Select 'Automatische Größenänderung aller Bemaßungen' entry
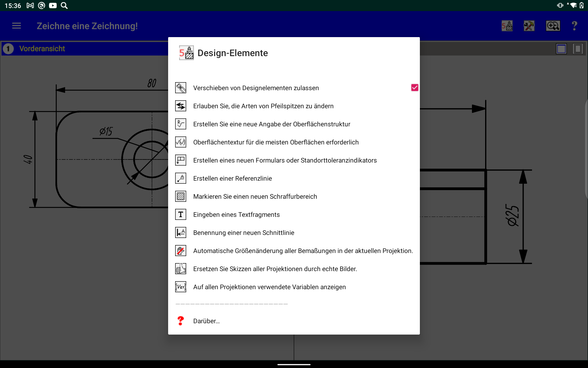This screenshot has height=368, width=588. pyautogui.click(x=303, y=251)
